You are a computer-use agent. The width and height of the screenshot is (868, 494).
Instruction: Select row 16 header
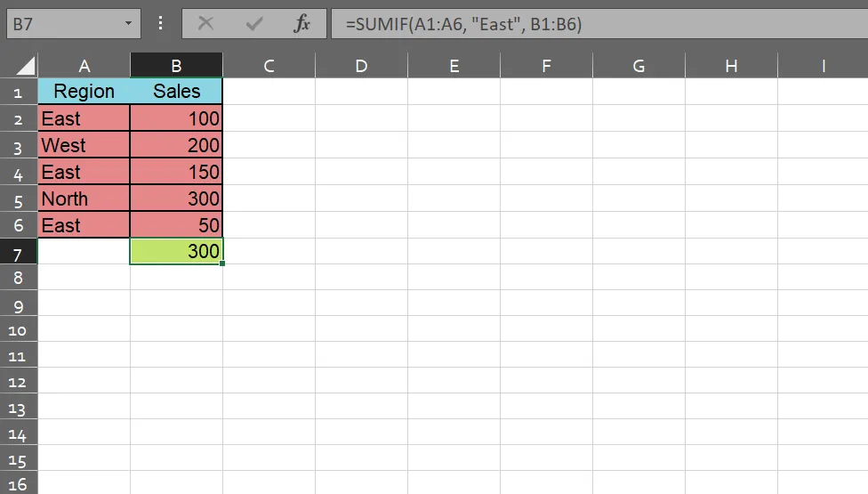pyautogui.click(x=19, y=483)
